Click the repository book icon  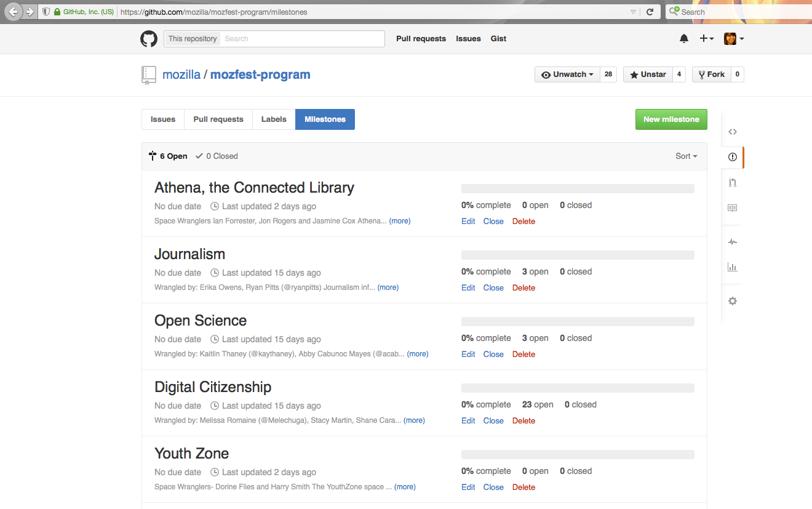pos(148,75)
